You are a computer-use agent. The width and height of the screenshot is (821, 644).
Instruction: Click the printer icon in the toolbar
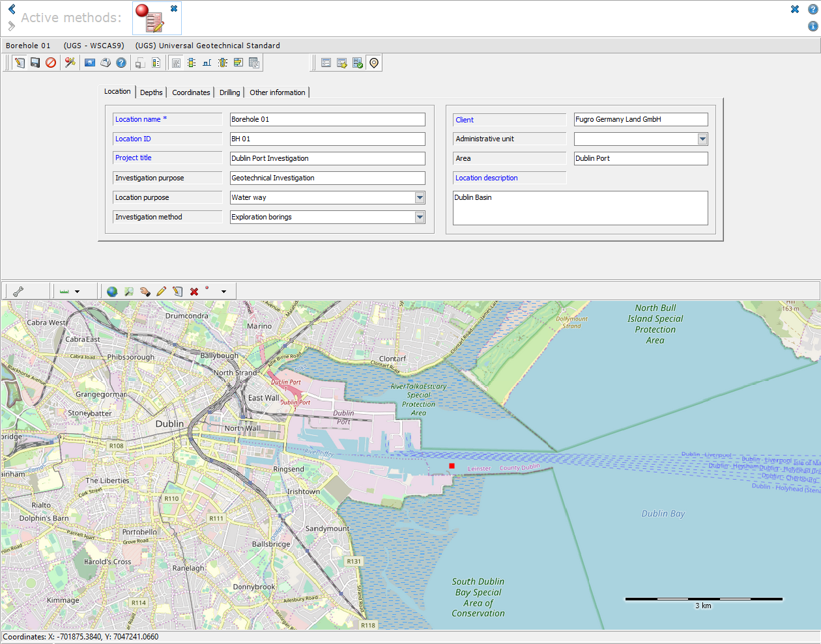pos(106,63)
